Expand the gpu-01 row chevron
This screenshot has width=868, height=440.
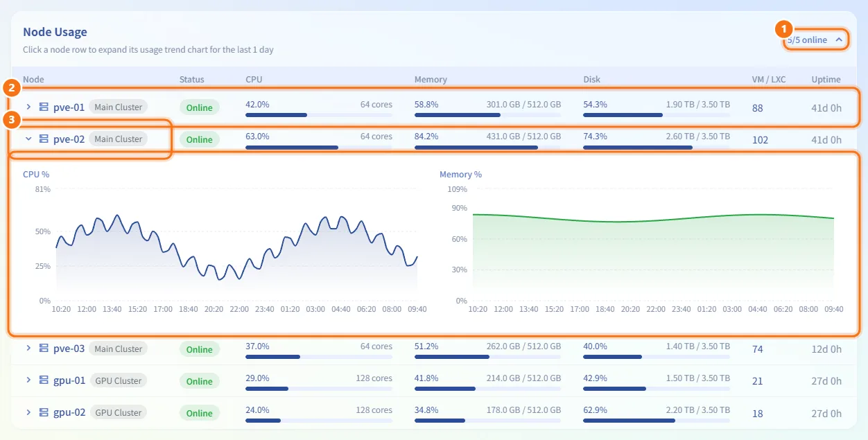coord(28,380)
